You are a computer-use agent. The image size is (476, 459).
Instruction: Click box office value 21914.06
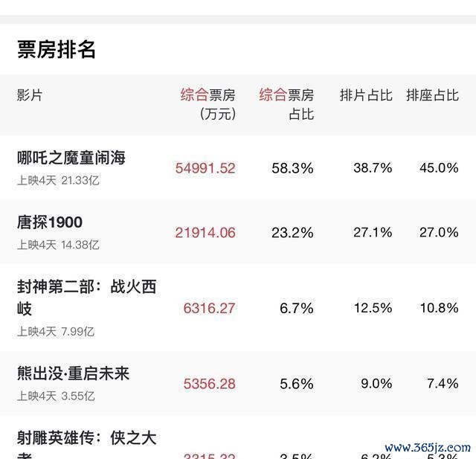point(205,233)
